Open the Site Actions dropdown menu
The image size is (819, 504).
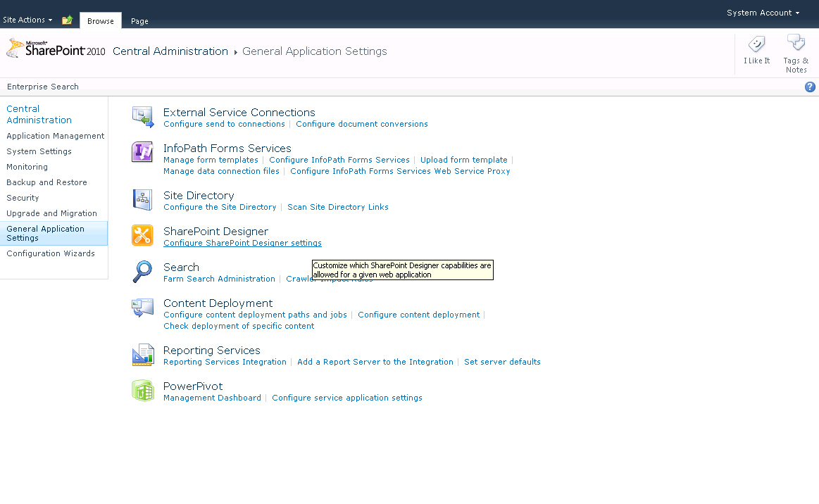(x=27, y=20)
